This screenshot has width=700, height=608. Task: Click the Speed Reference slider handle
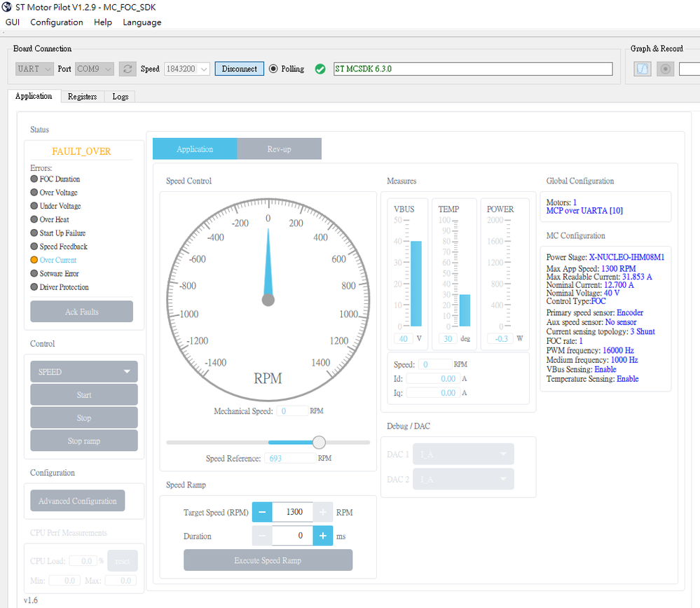tap(319, 442)
